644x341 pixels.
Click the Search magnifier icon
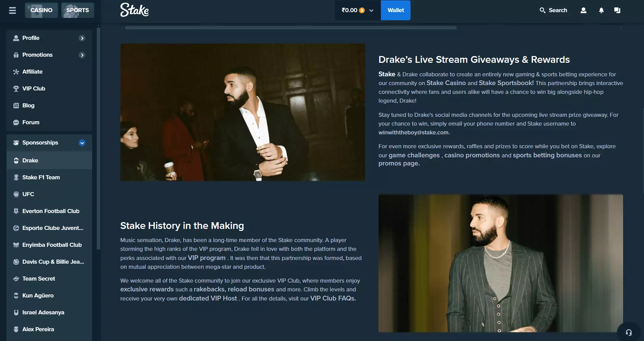tap(542, 10)
